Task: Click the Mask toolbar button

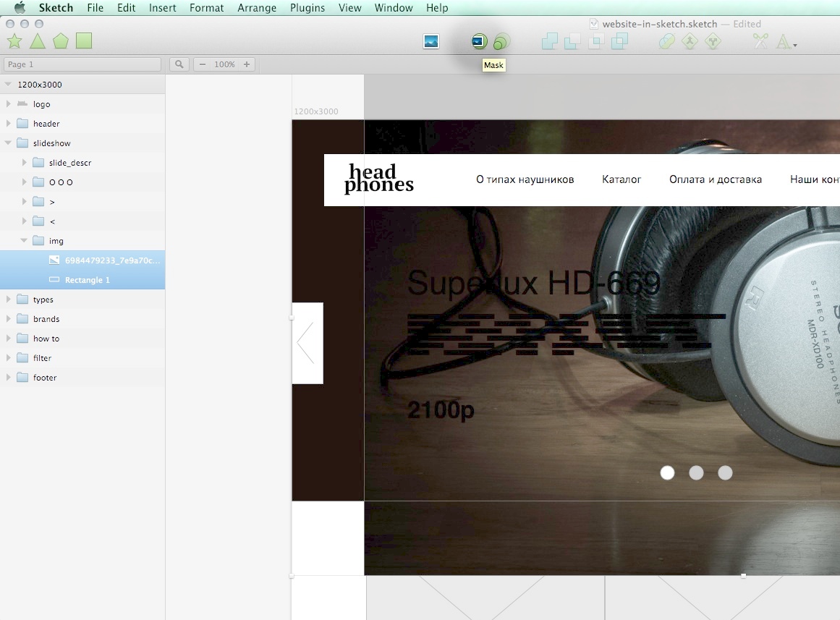Action: pos(478,41)
